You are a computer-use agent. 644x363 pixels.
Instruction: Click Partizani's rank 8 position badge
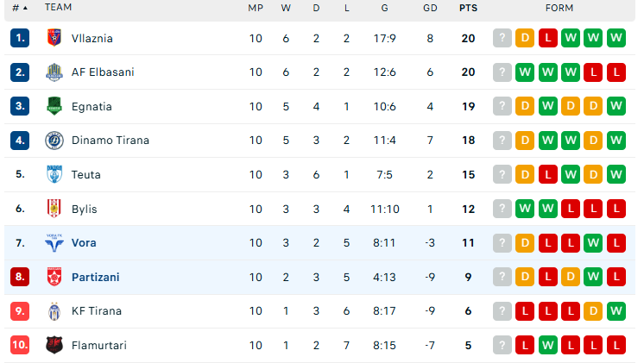[x=21, y=277]
